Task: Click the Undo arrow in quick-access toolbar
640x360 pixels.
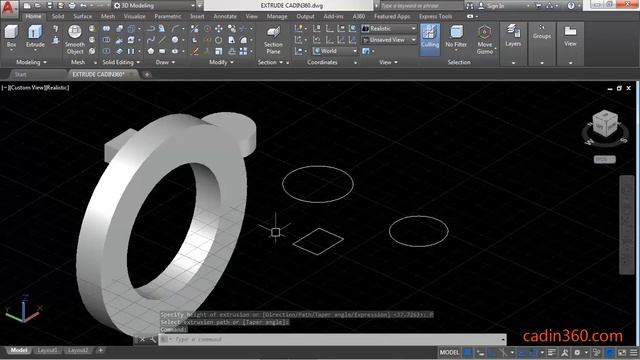Action: [x=83, y=6]
